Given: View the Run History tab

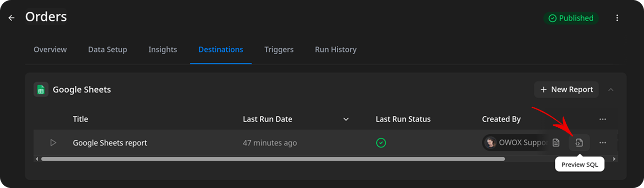Looking at the screenshot, I should 336,49.
